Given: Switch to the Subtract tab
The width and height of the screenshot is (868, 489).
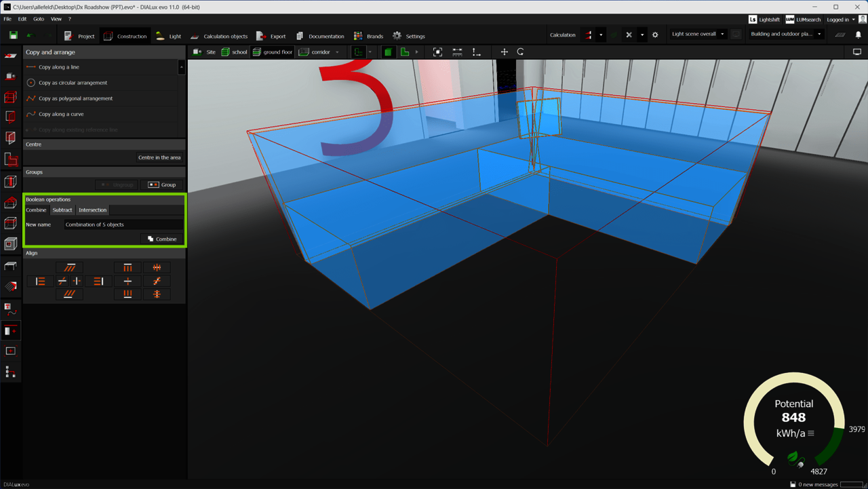Looking at the screenshot, I should coord(62,210).
